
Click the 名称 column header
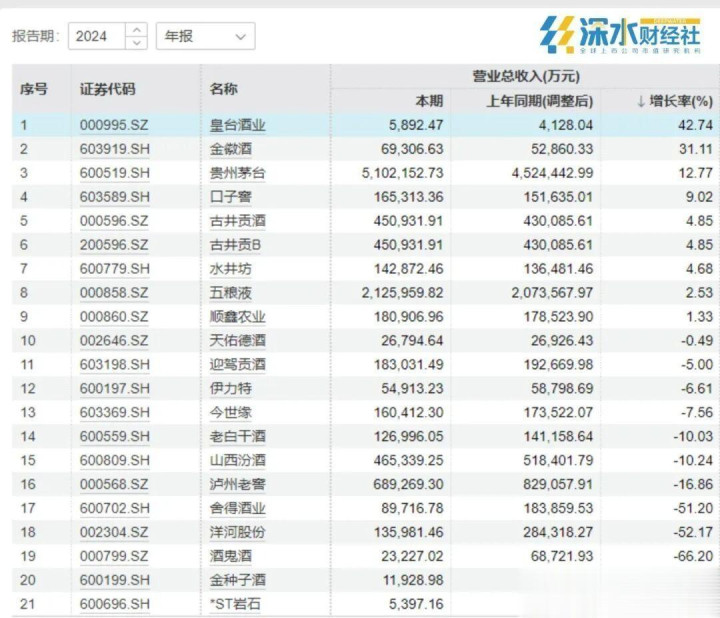click(224, 89)
